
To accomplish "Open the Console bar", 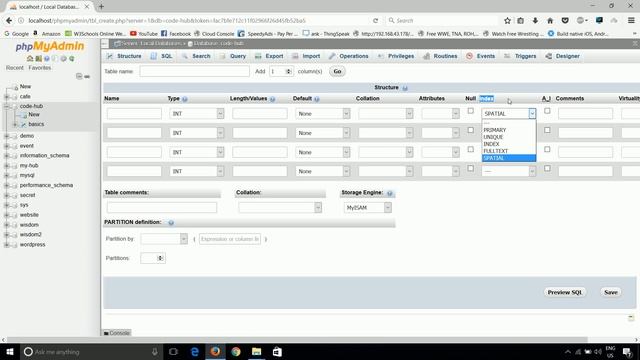I will point(117,333).
